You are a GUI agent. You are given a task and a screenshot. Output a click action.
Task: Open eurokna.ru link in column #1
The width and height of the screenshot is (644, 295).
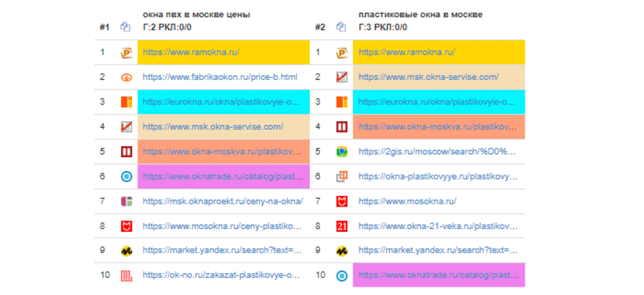click(x=222, y=101)
